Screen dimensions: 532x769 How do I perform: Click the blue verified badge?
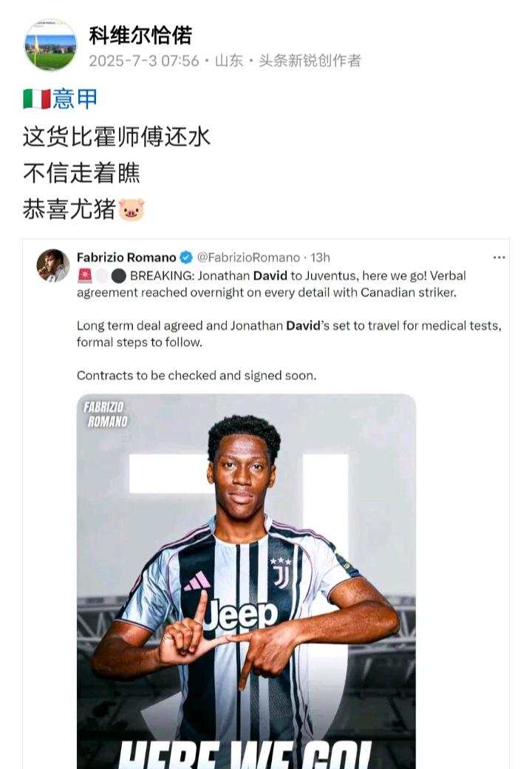186,257
